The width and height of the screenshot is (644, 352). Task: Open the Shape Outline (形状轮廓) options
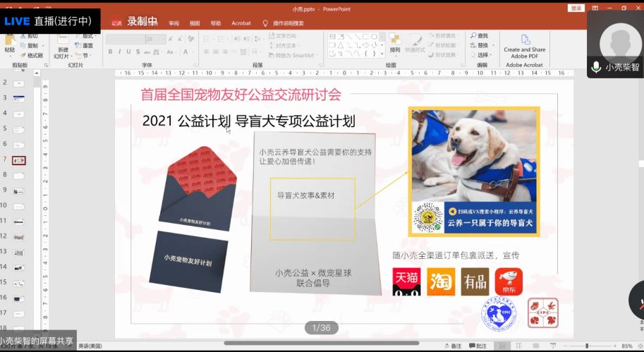click(443, 46)
